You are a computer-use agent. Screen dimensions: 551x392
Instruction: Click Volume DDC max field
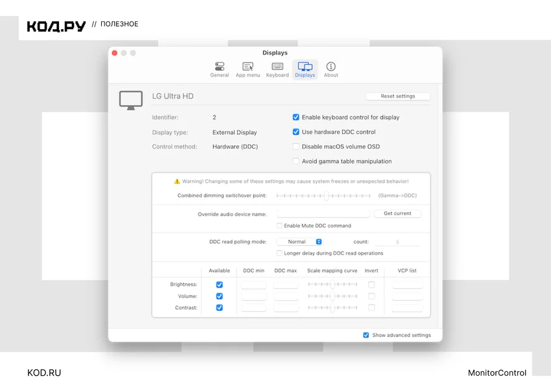[x=286, y=296]
